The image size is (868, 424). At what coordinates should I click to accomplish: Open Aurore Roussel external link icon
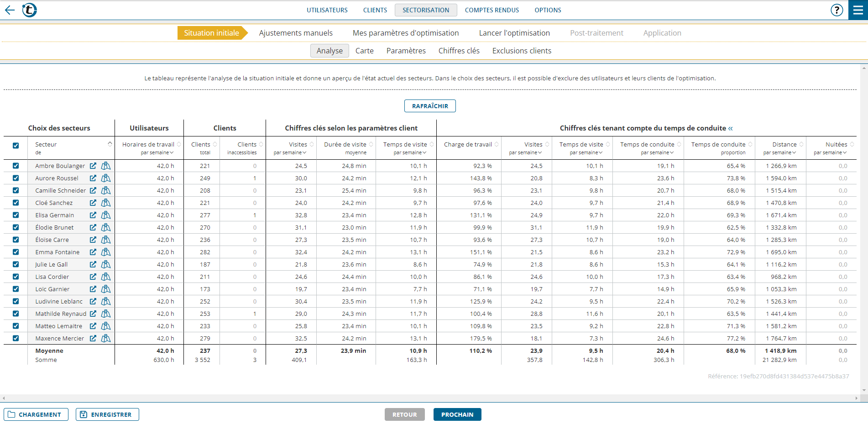pyautogui.click(x=93, y=178)
